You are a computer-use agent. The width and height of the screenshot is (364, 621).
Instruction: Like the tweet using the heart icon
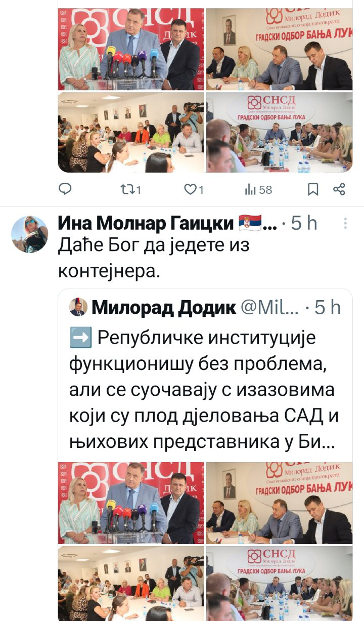pyautogui.click(x=193, y=190)
